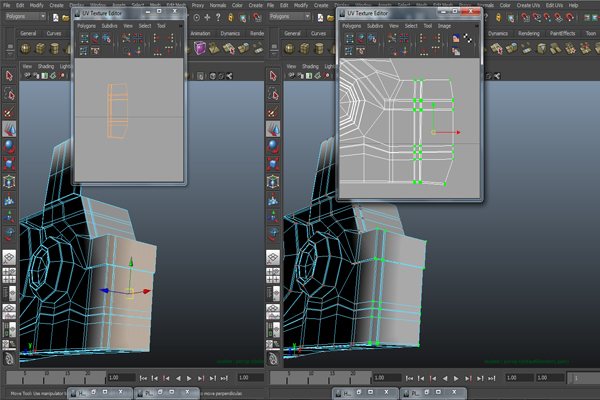Click the left window time slider
Image resolution: width=600 pixels, height=400 pixels.
tap(56, 378)
